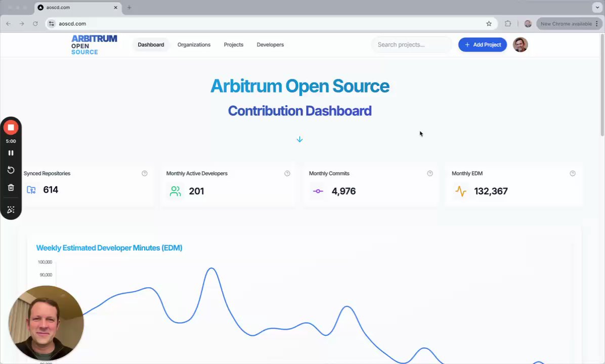
Task: Click the Monthly Active Developers label
Action: coord(197,173)
